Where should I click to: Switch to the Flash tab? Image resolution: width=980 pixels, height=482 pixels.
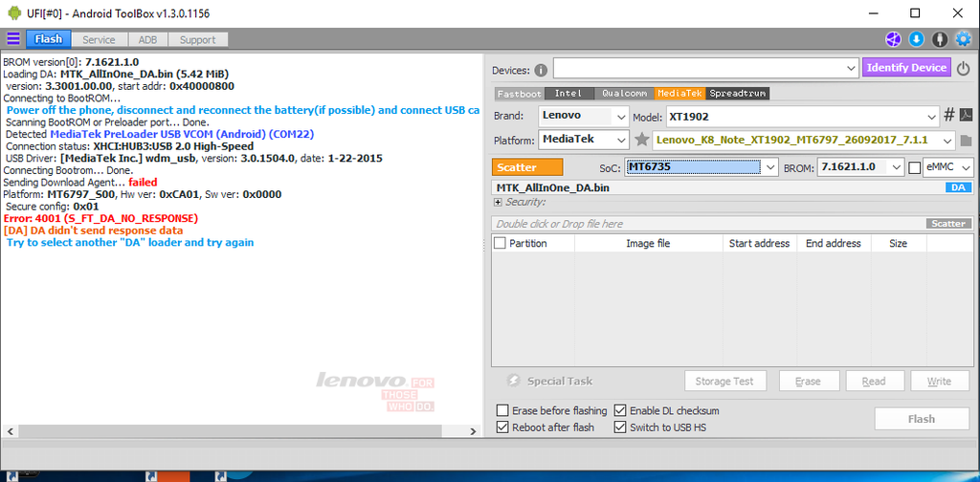pos(48,39)
